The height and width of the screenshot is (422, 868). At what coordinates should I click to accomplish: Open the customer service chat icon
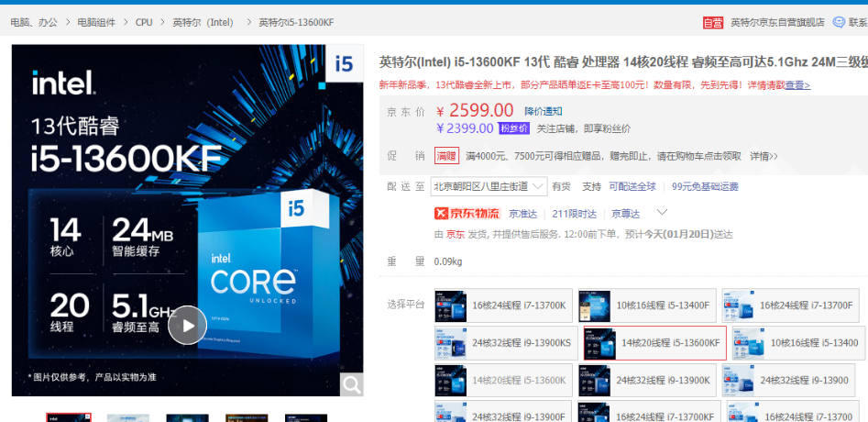pyautogui.click(x=839, y=23)
